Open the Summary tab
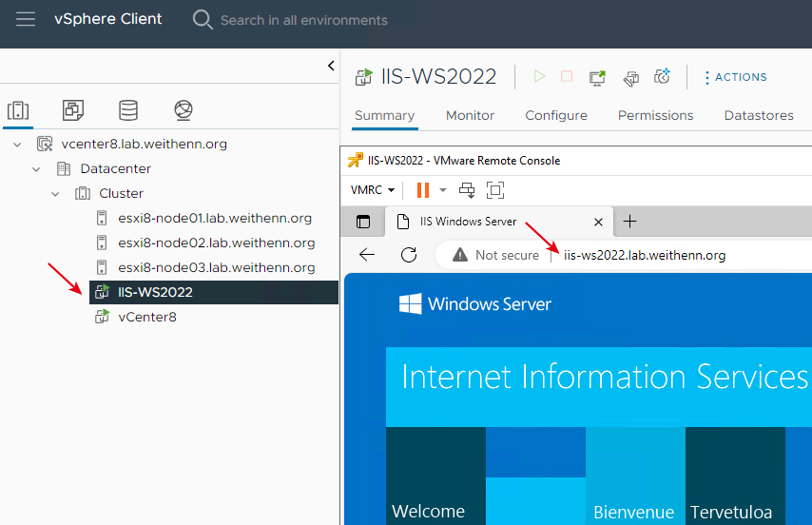The image size is (812, 525). click(x=384, y=115)
